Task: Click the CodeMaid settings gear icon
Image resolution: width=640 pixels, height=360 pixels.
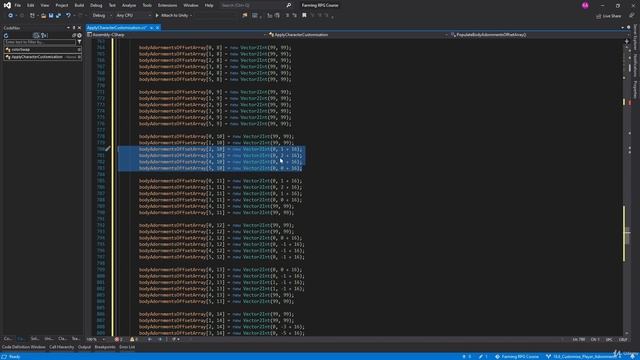Action: (80, 36)
